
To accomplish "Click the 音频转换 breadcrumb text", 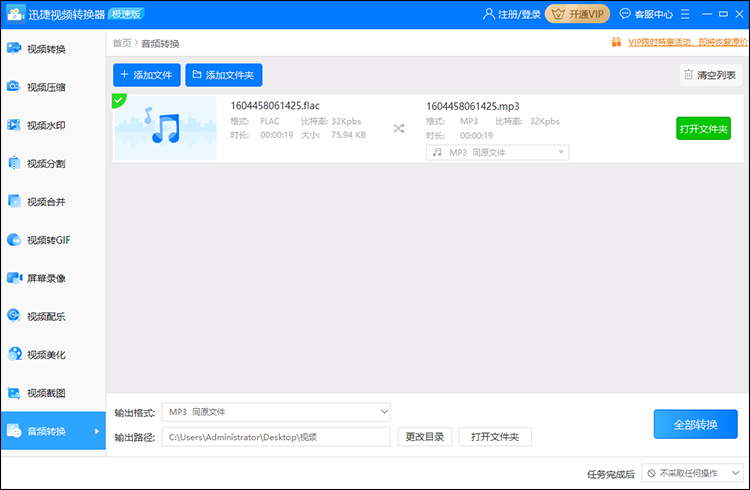I will 160,44.
